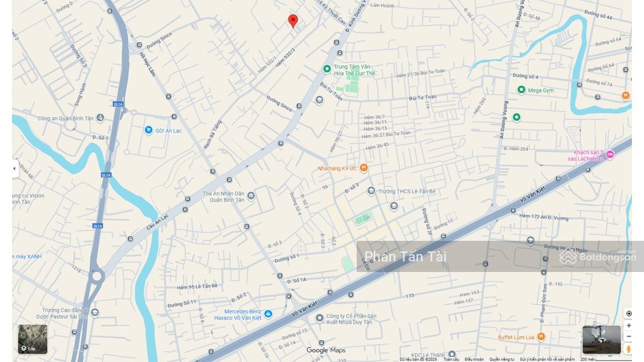
Task: Open the Street View pegman icon
Action: click(x=628, y=348)
